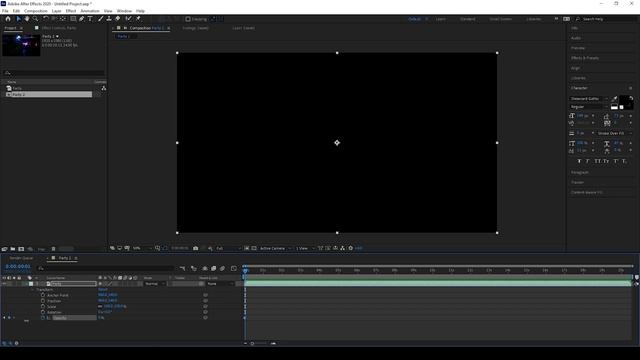
Task: Open the Graph Editor in timeline
Action: (x=233, y=268)
